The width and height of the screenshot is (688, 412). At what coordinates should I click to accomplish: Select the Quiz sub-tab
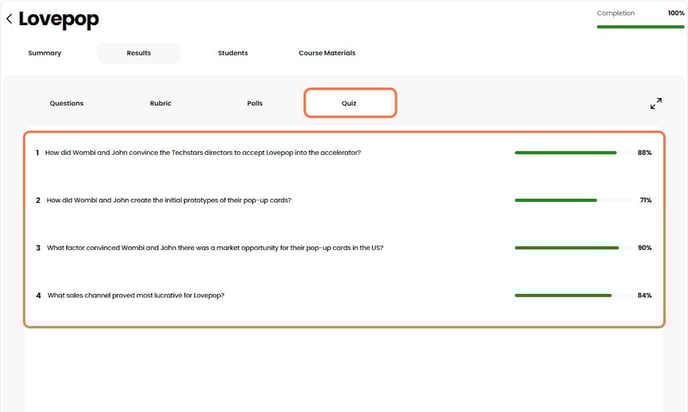(349, 103)
